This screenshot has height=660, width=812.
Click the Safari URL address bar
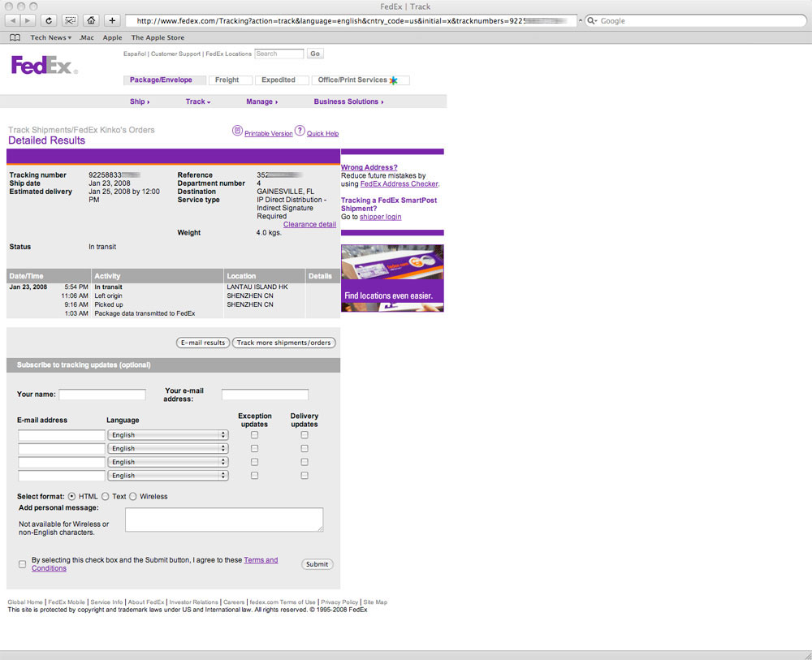(352, 21)
